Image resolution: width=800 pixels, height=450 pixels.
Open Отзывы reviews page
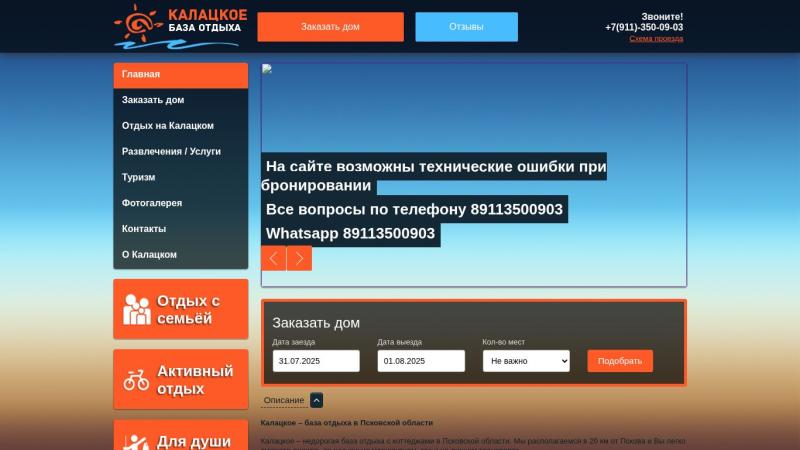[x=466, y=27]
